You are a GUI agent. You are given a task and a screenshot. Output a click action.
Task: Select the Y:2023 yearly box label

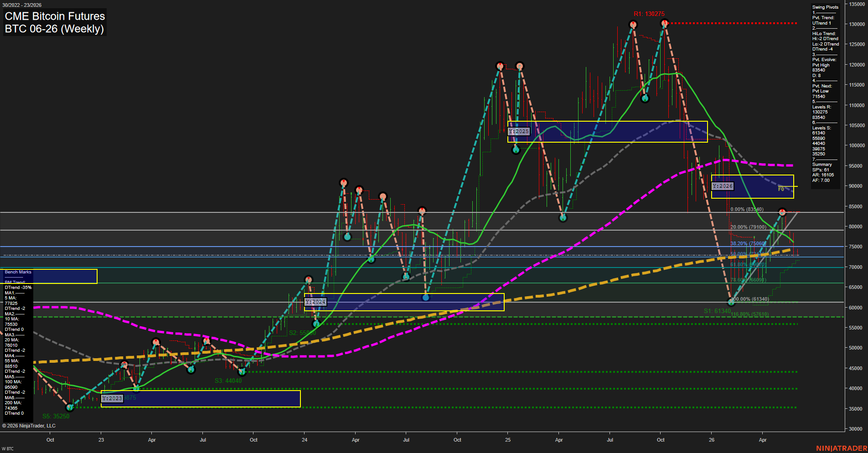coord(112,398)
